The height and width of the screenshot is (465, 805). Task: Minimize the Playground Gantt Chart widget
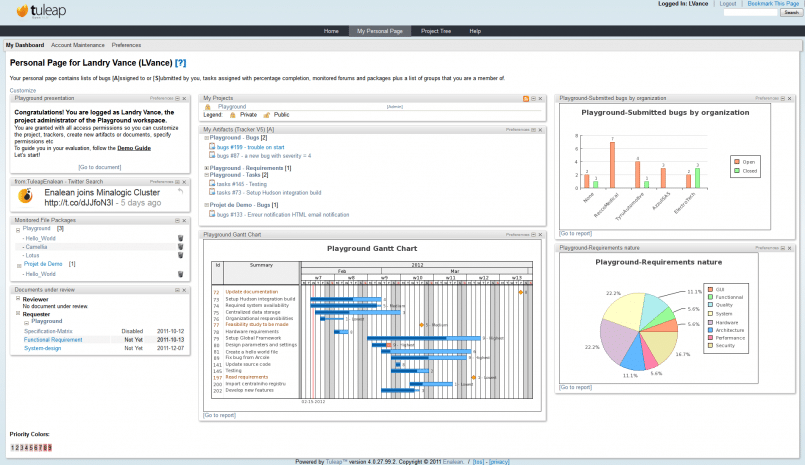click(x=533, y=235)
